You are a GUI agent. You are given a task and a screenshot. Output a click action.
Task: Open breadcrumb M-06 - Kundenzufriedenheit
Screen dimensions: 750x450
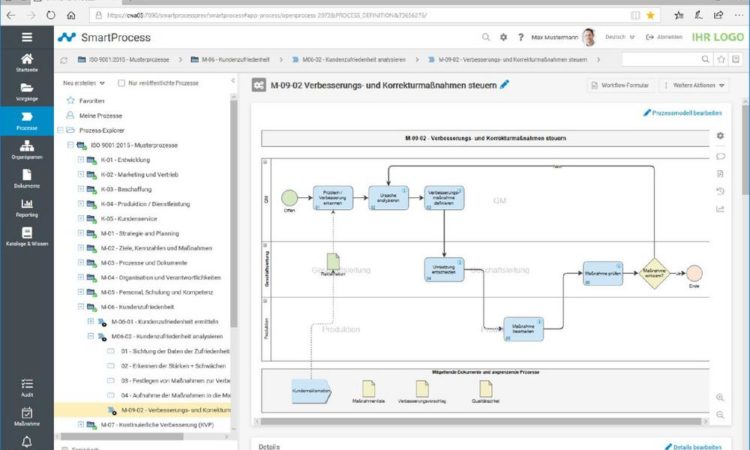coord(230,60)
